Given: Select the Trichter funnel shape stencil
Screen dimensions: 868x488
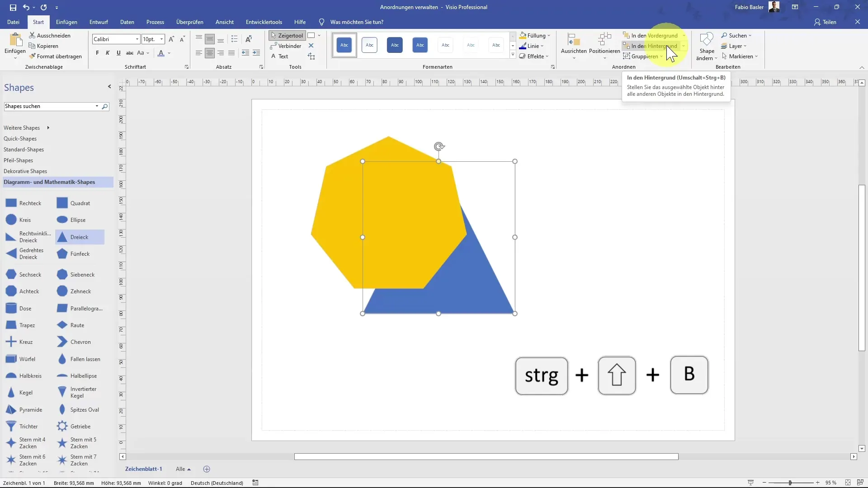Looking at the screenshot, I should (x=22, y=426).
